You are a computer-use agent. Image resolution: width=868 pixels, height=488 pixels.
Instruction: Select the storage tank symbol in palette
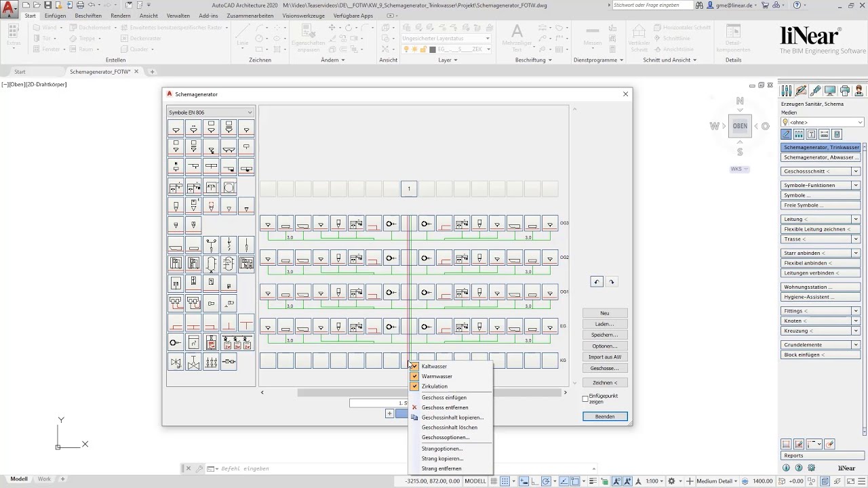pos(211,264)
